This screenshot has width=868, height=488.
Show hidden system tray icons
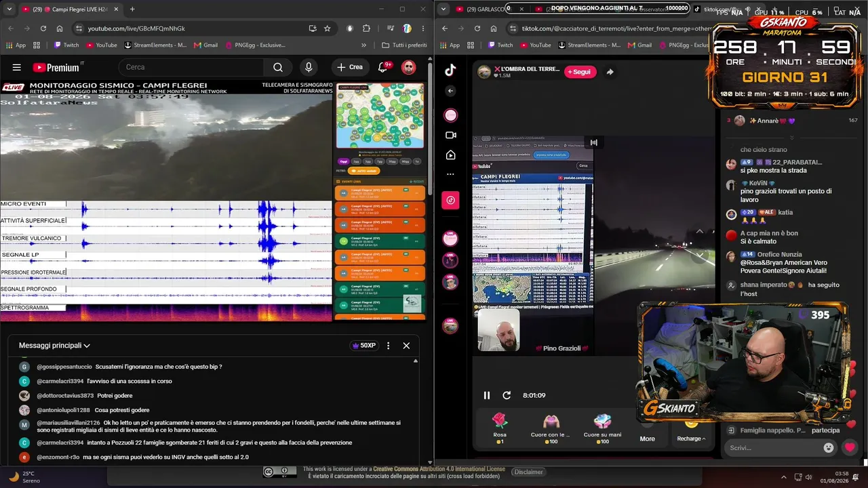pos(784,476)
